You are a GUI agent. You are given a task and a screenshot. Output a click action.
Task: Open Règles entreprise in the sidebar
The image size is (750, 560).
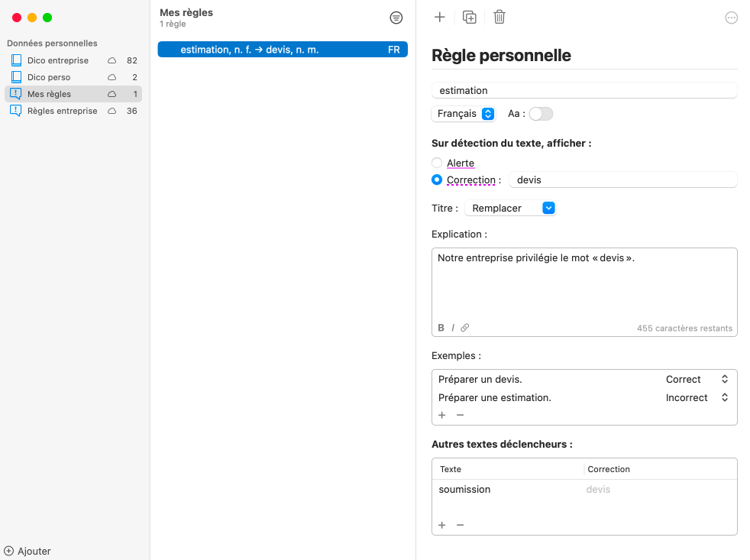coord(62,111)
